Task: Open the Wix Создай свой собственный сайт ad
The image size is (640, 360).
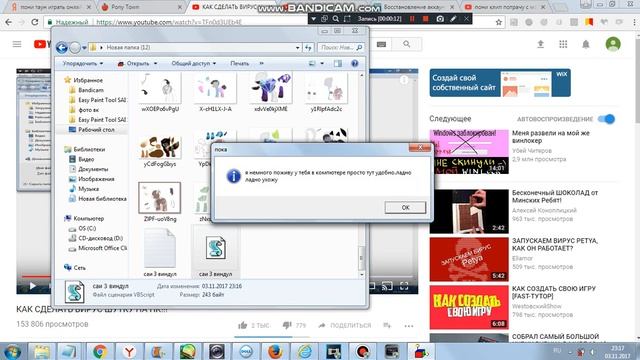Action: pos(500,83)
